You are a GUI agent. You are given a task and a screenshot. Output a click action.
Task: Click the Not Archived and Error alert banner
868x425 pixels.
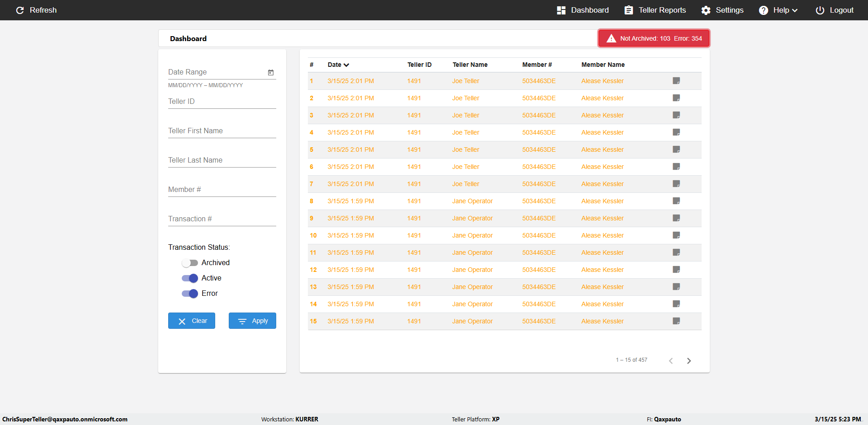pos(654,38)
